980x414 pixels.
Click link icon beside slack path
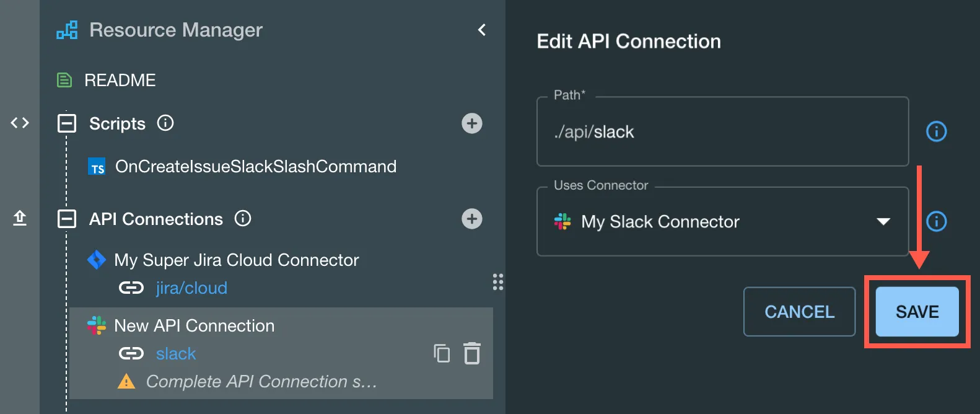(x=131, y=354)
